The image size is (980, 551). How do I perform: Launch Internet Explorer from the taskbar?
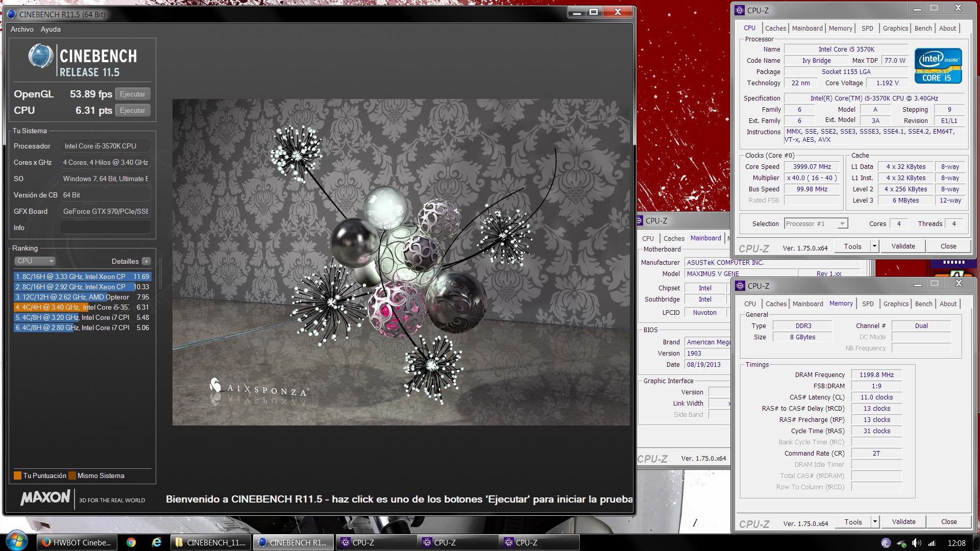click(156, 542)
